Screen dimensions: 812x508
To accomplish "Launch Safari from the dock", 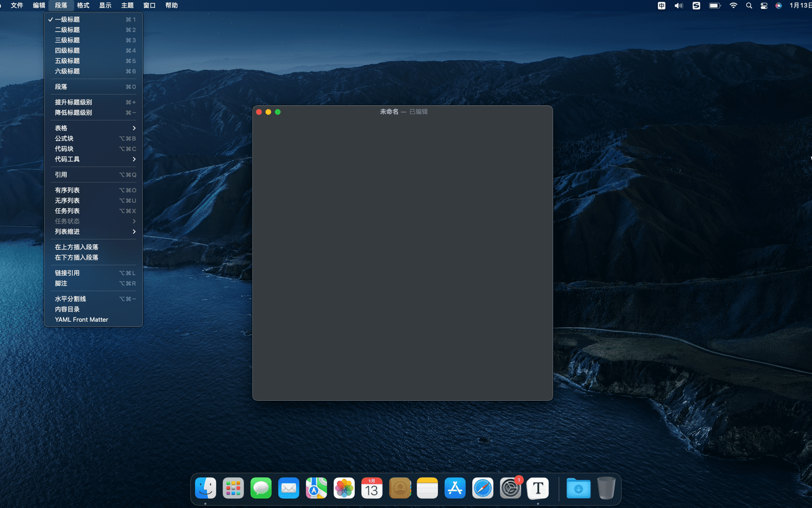I will coord(483,489).
